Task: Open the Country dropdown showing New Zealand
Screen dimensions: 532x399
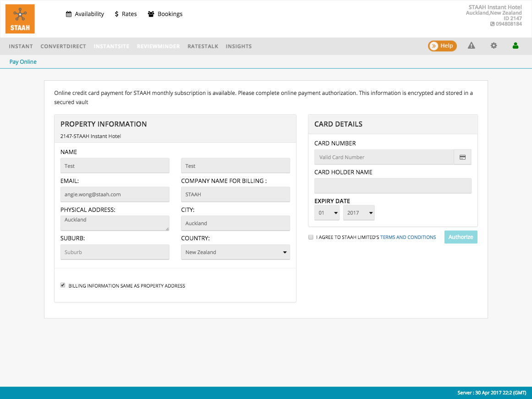Action: (x=236, y=252)
